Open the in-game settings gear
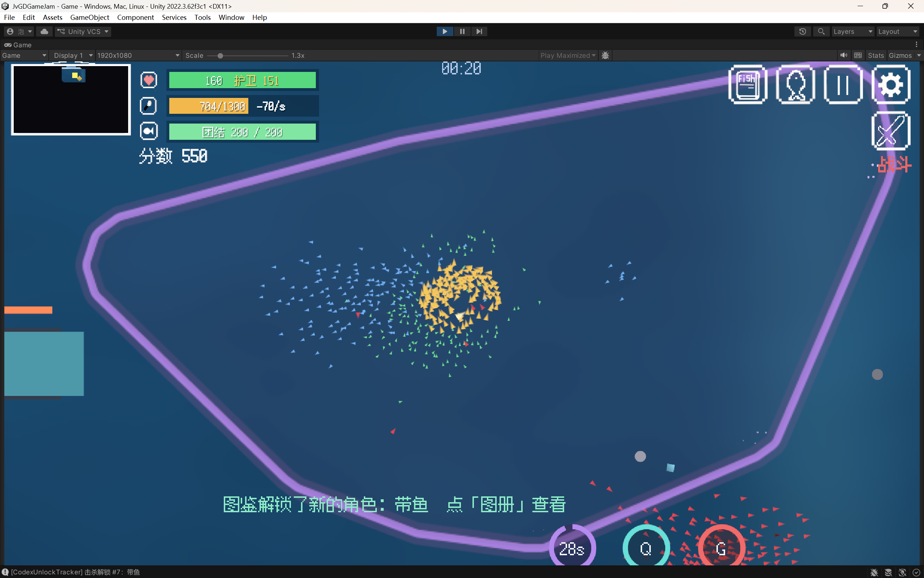Viewport: 924px width, 578px height. point(891,85)
